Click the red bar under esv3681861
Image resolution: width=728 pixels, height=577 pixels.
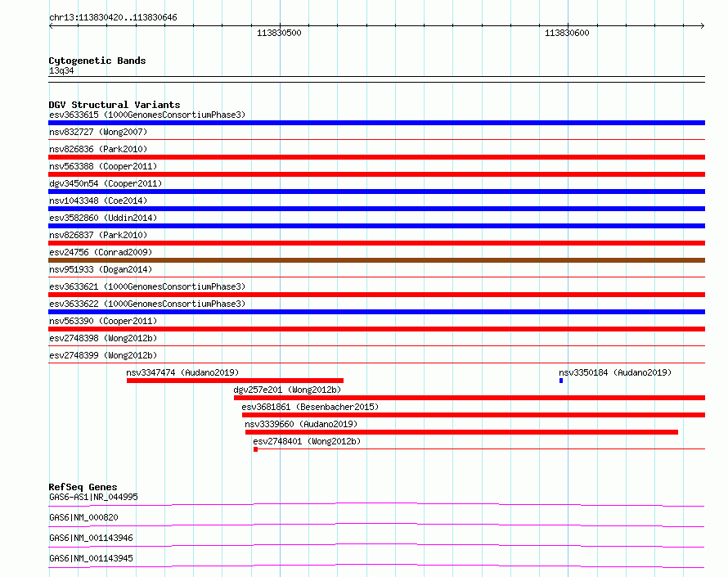click(x=474, y=415)
